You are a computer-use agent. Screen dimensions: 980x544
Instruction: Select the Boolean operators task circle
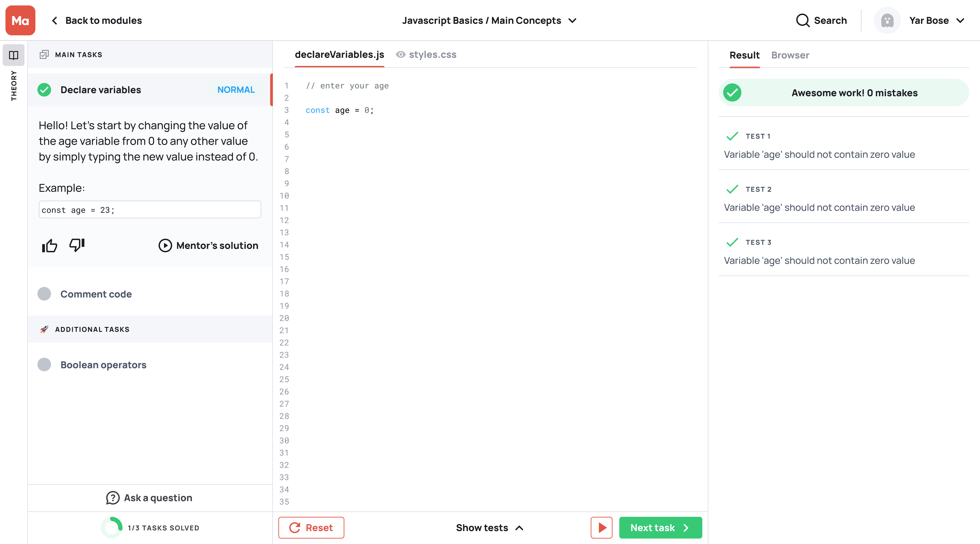pyautogui.click(x=44, y=364)
